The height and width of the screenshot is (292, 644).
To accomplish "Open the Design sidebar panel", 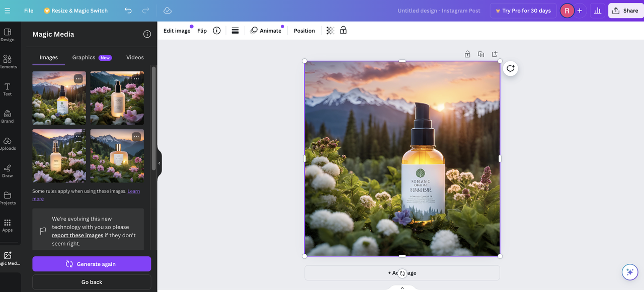I will 8,35.
